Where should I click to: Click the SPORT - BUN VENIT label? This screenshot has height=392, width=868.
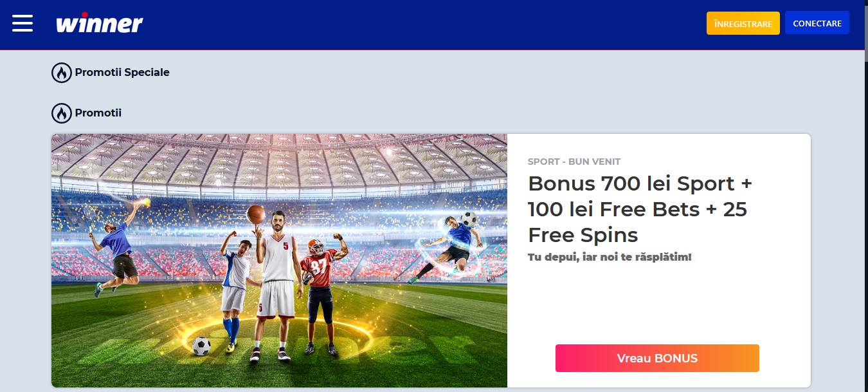pyautogui.click(x=574, y=162)
